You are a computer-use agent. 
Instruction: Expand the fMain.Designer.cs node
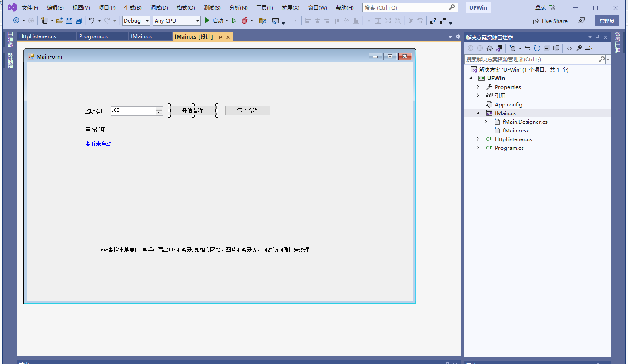click(x=486, y=122)
